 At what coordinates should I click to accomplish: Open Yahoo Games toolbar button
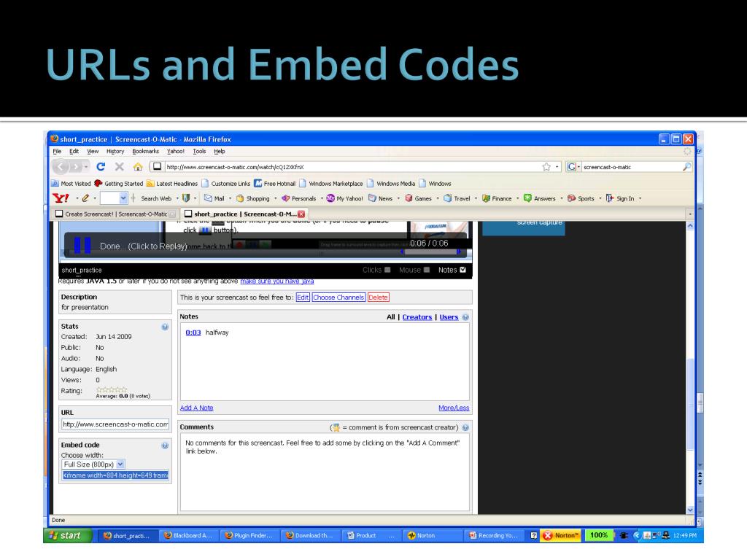point(418,198)
